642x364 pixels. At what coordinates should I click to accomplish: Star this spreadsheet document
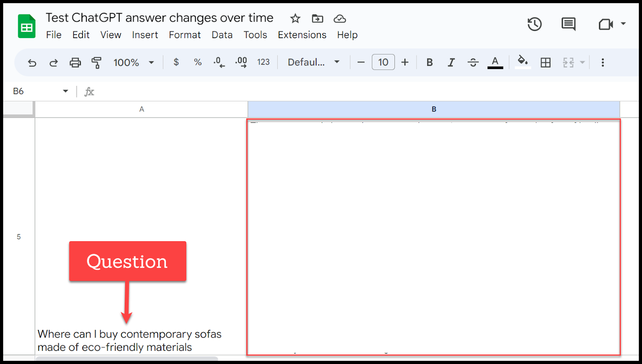click(295, 18)
